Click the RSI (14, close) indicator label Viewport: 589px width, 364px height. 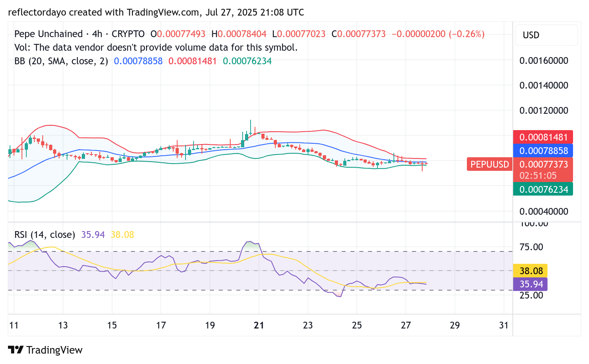45,235
